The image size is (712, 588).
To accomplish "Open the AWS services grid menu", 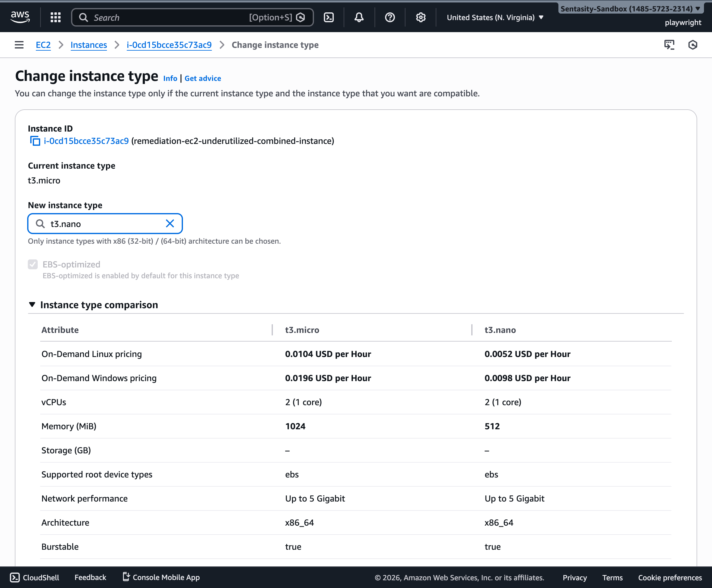I will tap(55, 17).
